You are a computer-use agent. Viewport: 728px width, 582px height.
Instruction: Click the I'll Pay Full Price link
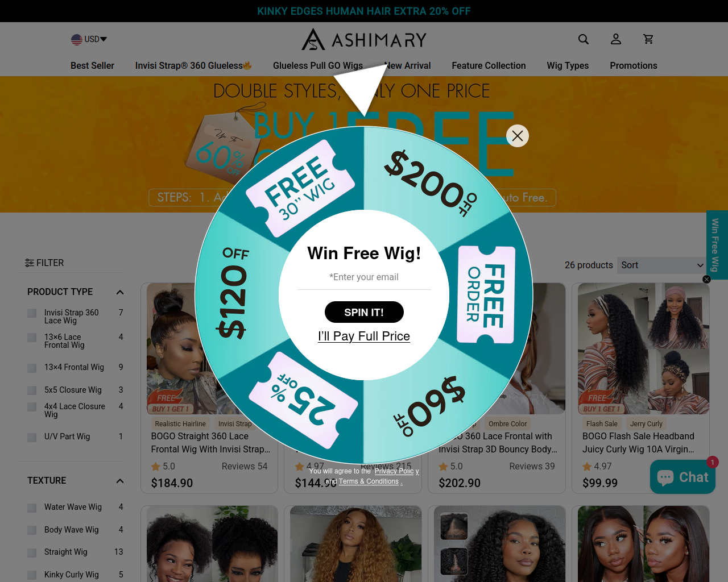click(x=364, y=336)
